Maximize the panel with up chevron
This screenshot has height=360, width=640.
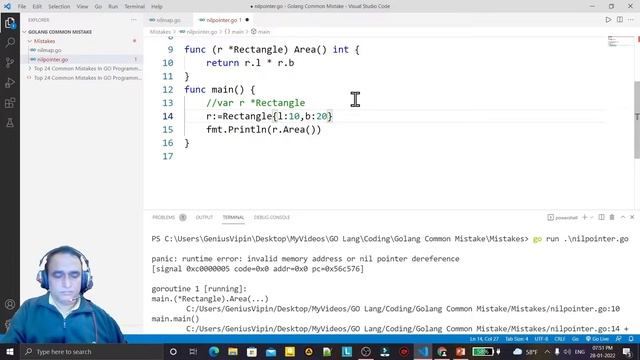(x=623, y=217)
